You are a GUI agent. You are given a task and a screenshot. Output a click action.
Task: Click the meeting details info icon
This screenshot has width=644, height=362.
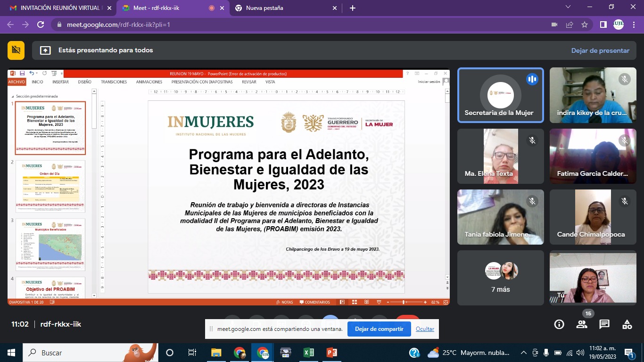click(559, 324)
